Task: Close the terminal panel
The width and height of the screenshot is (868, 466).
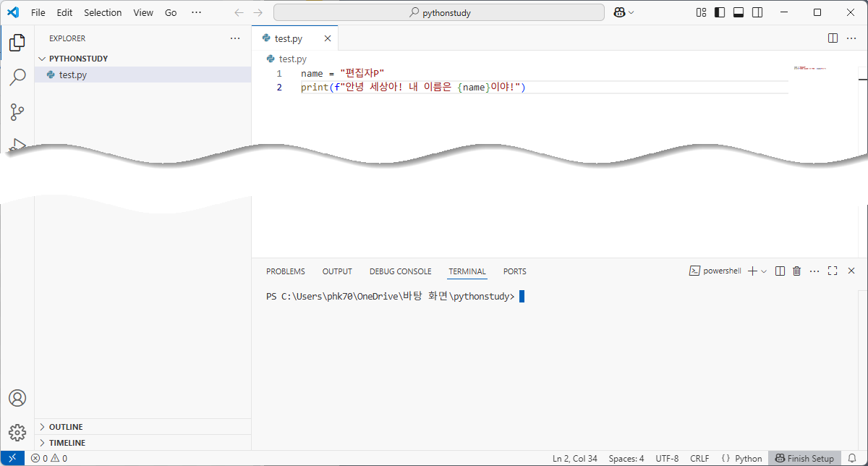Action: pos(851,271)
